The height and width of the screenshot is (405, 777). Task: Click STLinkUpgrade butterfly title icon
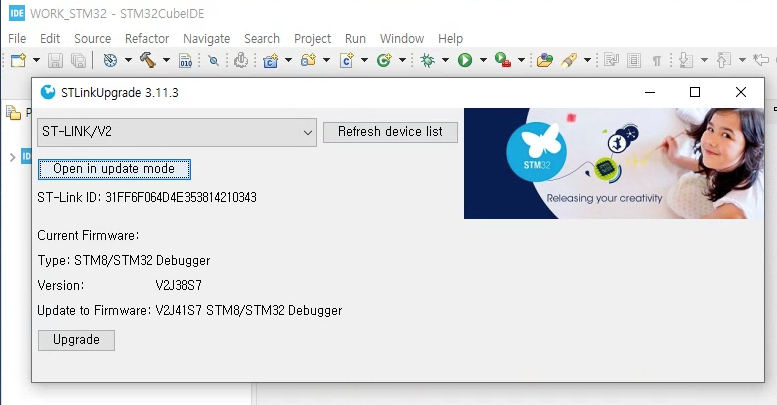tap(48, 92)
